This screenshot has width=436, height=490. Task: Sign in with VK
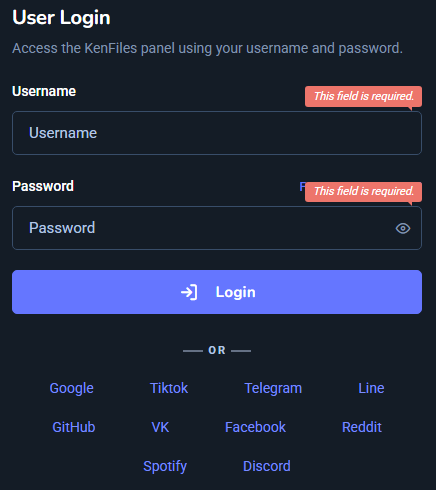pos(160,427)
